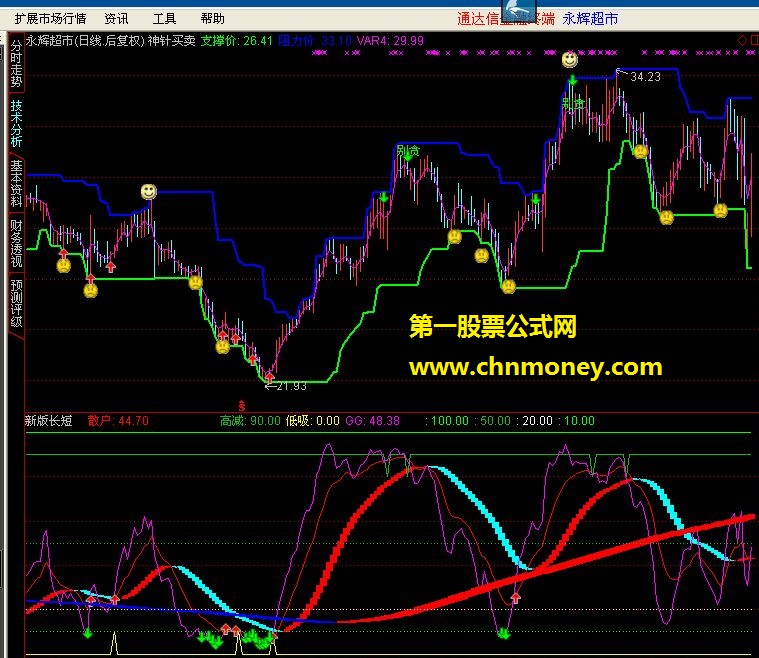759x658 pixels.
Task: Open the 工具 menu
Action: click(x=164, y=19)
